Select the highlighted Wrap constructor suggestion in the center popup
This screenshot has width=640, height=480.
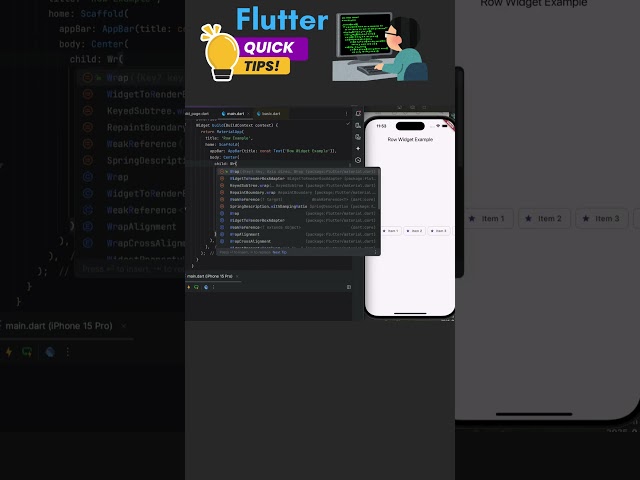(298, 172)
